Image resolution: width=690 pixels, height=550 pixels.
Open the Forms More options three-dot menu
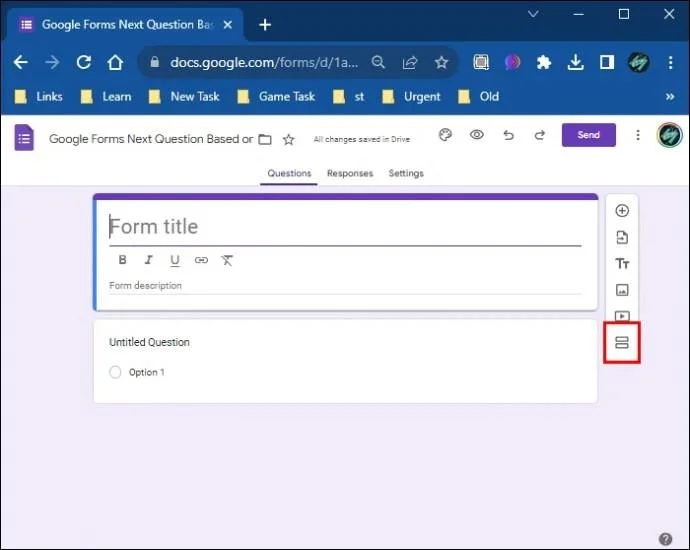pos(638,135)
